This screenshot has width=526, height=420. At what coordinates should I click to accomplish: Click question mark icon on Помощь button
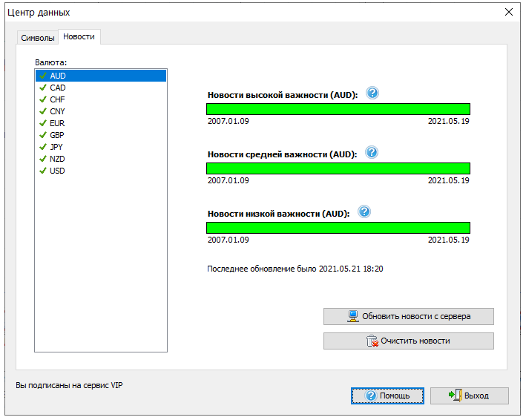(x=370, y=396)
